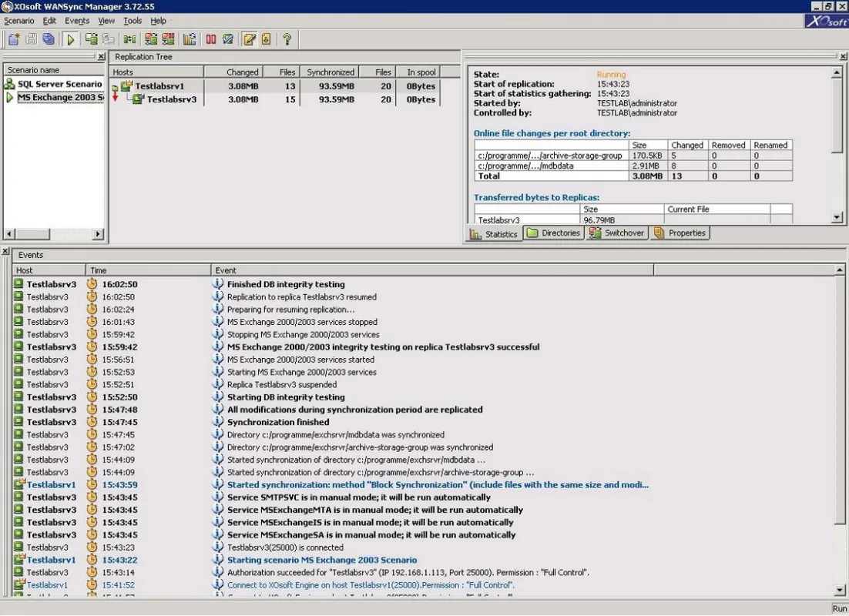The image size is (849, 616).
Task: Click the info icon beside Synchronization finished
Action: pyautogui.click(x=218, y=422)
